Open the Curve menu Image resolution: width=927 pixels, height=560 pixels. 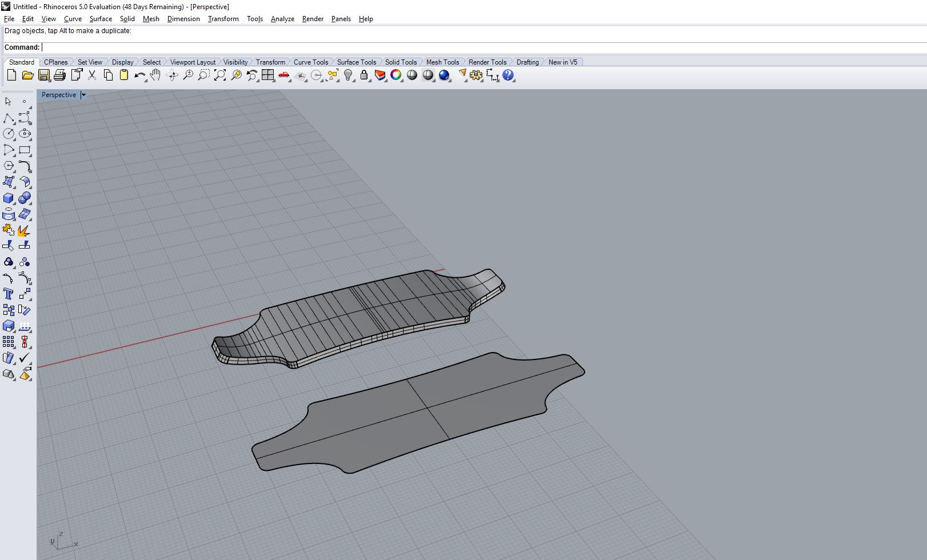[x=73, y=19]
